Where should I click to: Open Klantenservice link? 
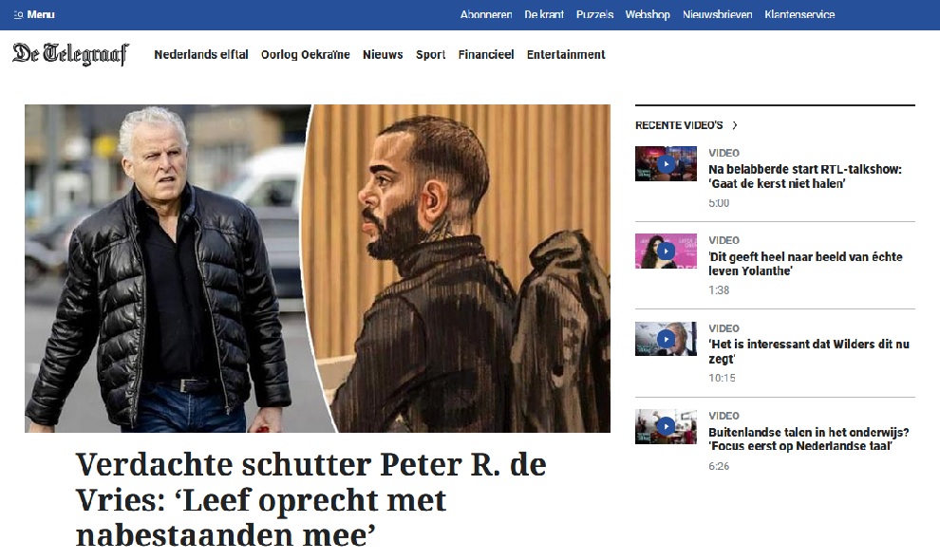pos(799,14)
